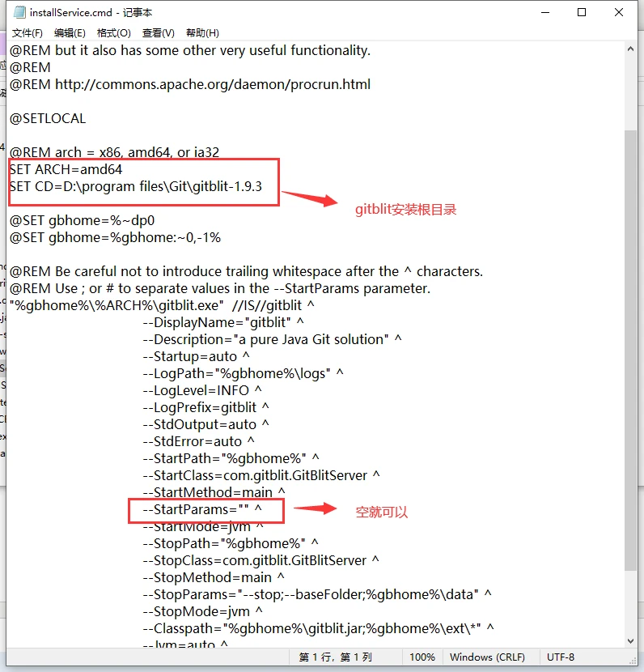Click the UTF-8 encoding status entry

click(561, 657)
